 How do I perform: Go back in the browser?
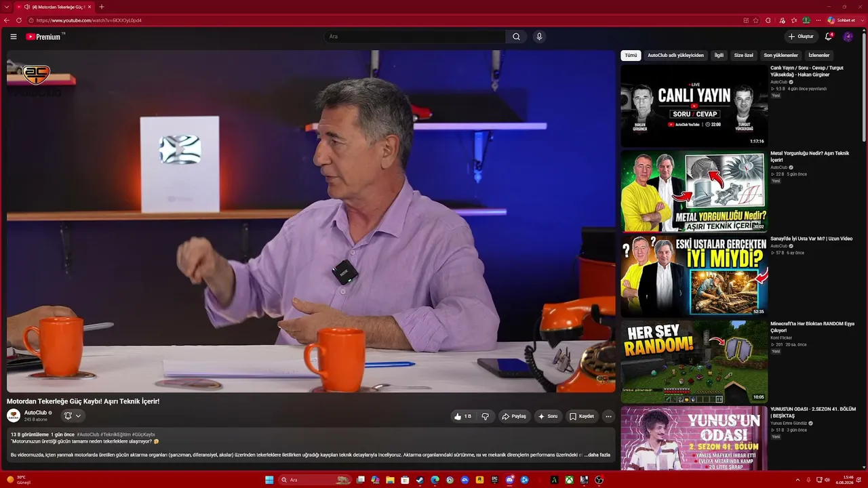tap(7, 20)
